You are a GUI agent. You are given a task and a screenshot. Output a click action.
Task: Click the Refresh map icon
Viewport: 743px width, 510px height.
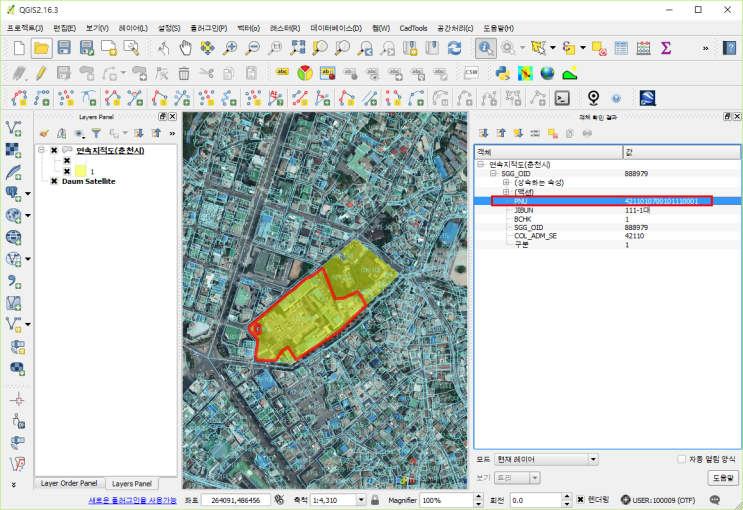pos(454,48)
